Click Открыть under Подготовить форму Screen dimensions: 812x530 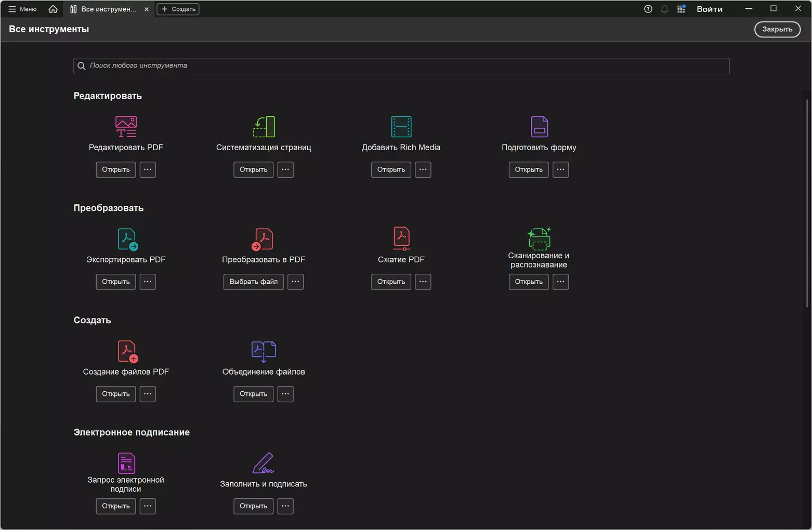(x=529, y=169)
